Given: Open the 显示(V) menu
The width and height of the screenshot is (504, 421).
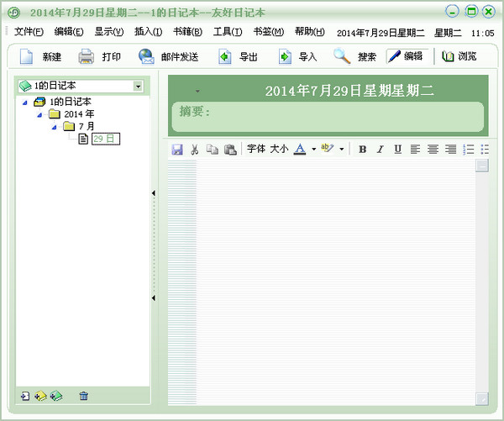Looking at the screenshot, I should 109,32.
